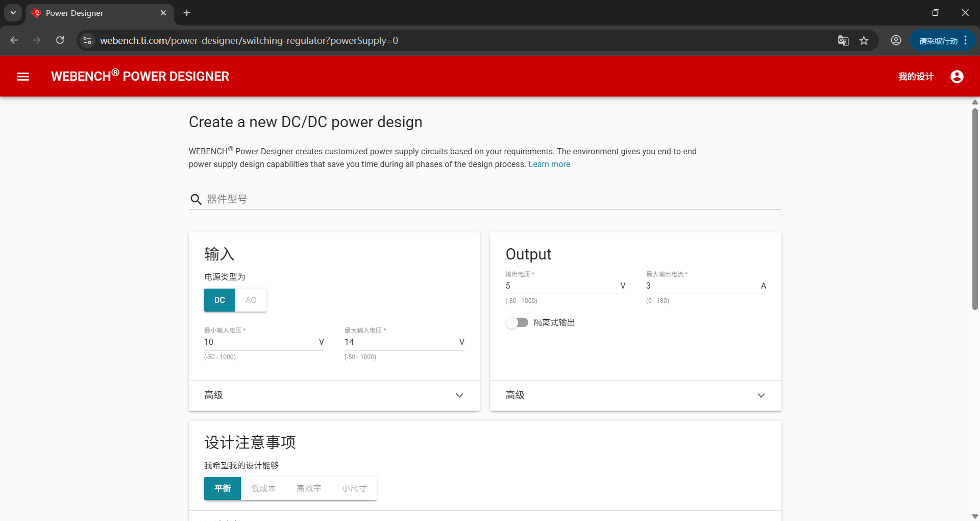This screenshot has height=521, width=980.
Task: Click the page vertical scrollbar
Action: [975, 209]
